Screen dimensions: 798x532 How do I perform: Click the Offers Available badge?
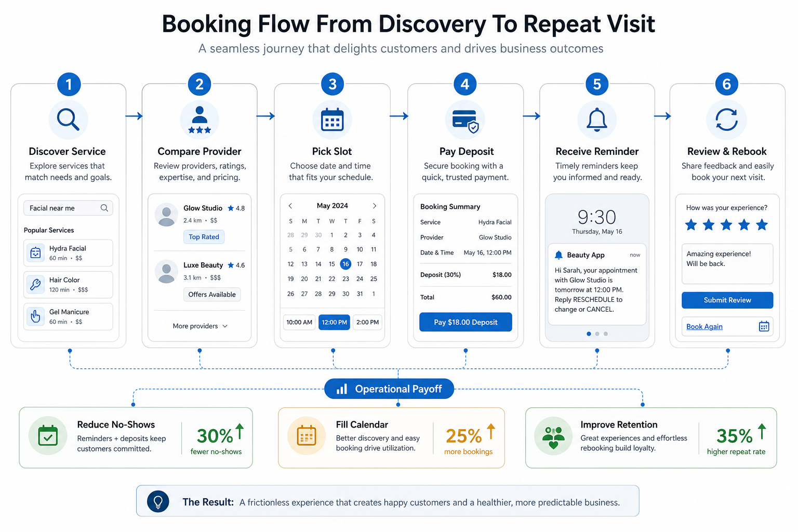click(x=212, y=295)
